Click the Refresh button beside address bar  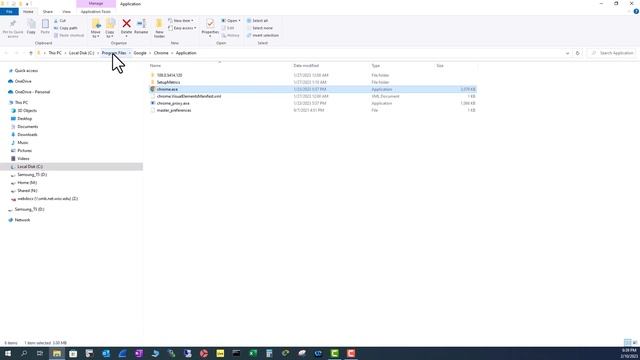pyautogui.click(x=578, y=53)
